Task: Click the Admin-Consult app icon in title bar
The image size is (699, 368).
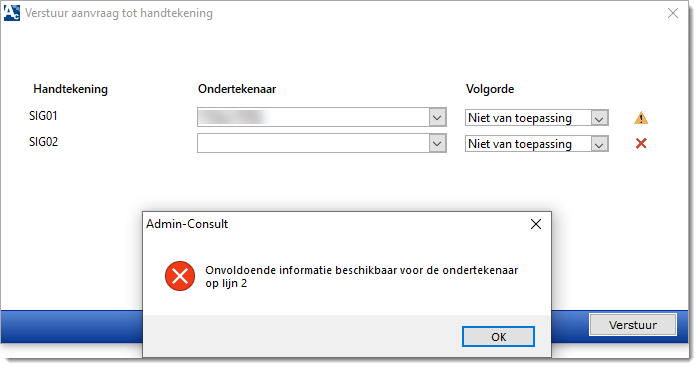Action: 12,13
